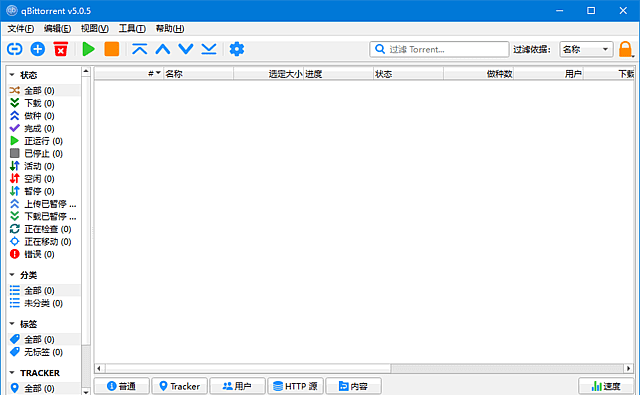Click the horizontal scrollbar thumb in the torrent list

tap(247, 368)
